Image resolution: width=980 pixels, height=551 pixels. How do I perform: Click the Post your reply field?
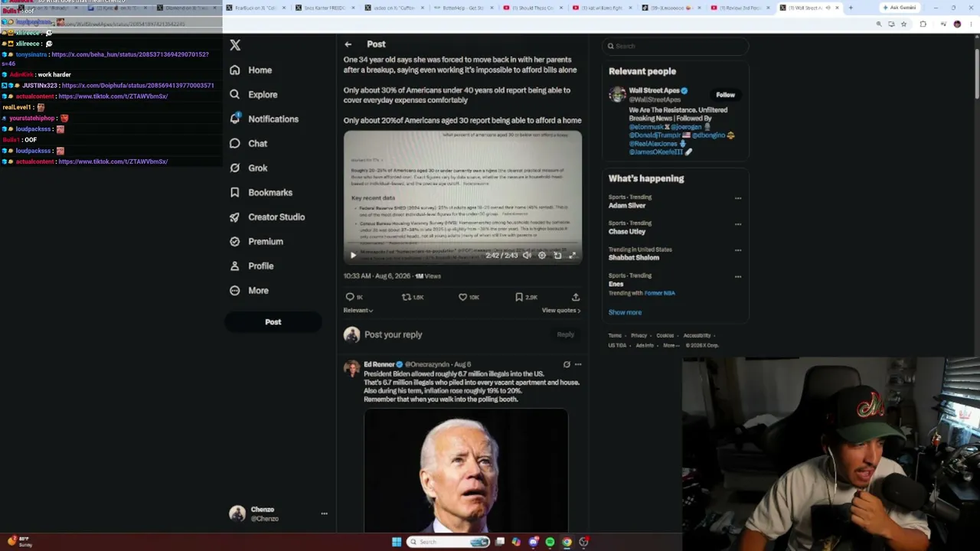tap(393, 334)
